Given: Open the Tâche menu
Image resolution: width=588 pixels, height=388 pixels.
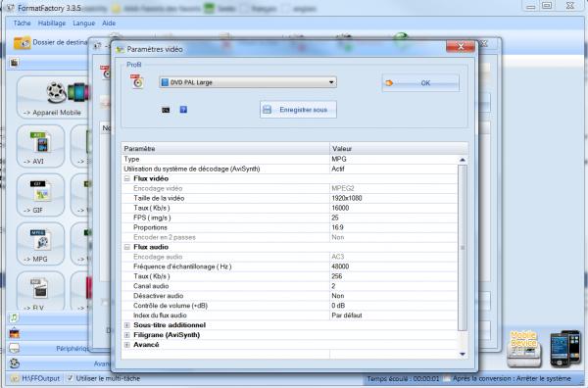Looking at the screenshot, I should pyautogui.click(x=23, y=24).
